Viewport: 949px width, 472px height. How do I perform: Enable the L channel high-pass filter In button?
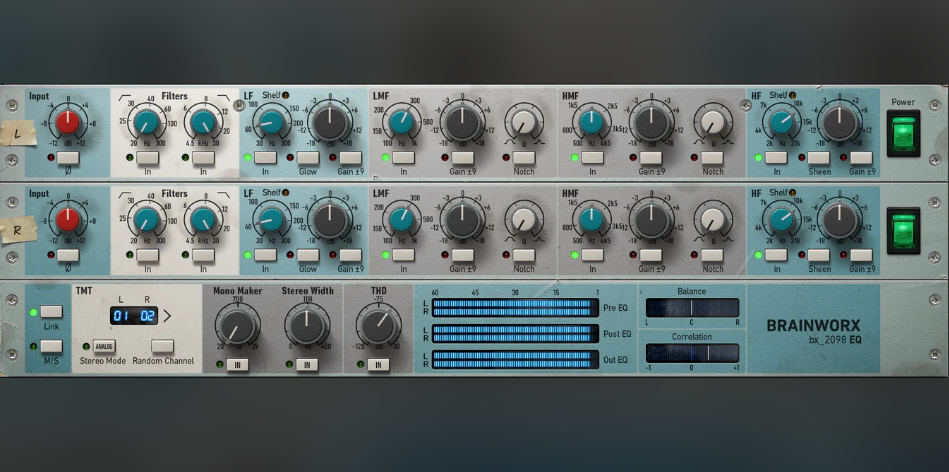(x=148, y=158)
